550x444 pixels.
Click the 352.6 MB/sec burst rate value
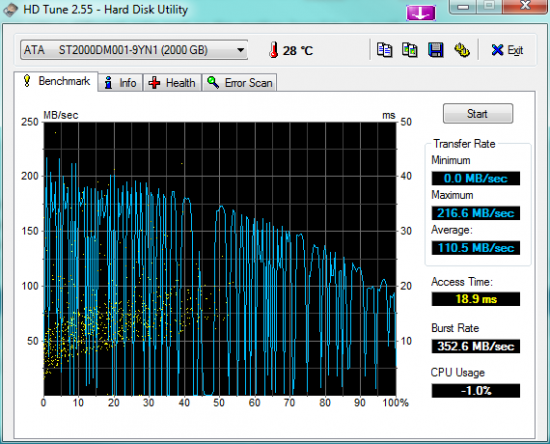coord(476,346)
